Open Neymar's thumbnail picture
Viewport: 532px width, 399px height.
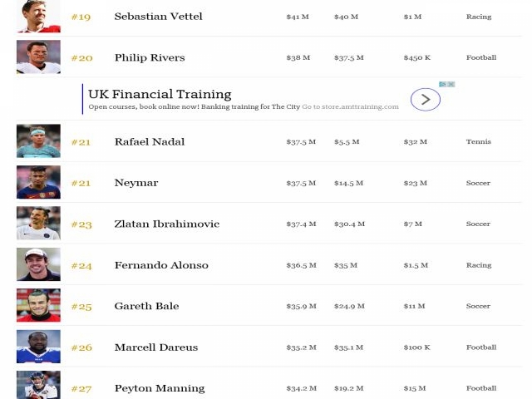coord(38,182)
